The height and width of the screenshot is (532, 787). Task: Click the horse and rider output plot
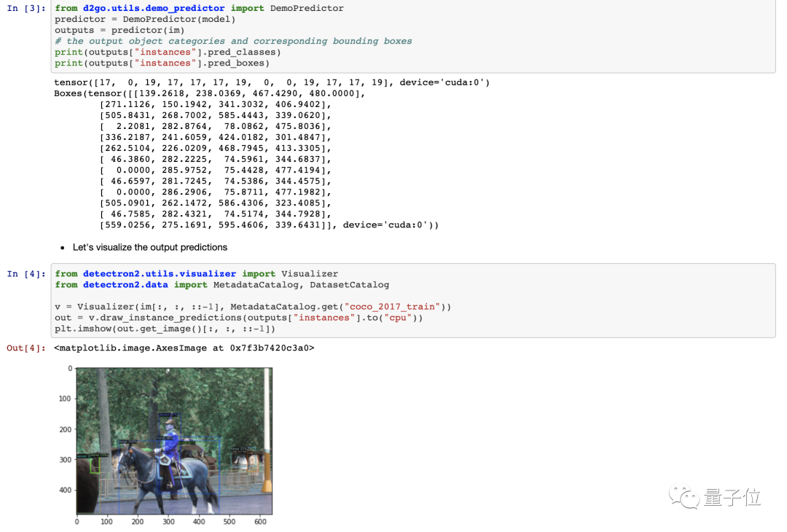tap(174, 441)
